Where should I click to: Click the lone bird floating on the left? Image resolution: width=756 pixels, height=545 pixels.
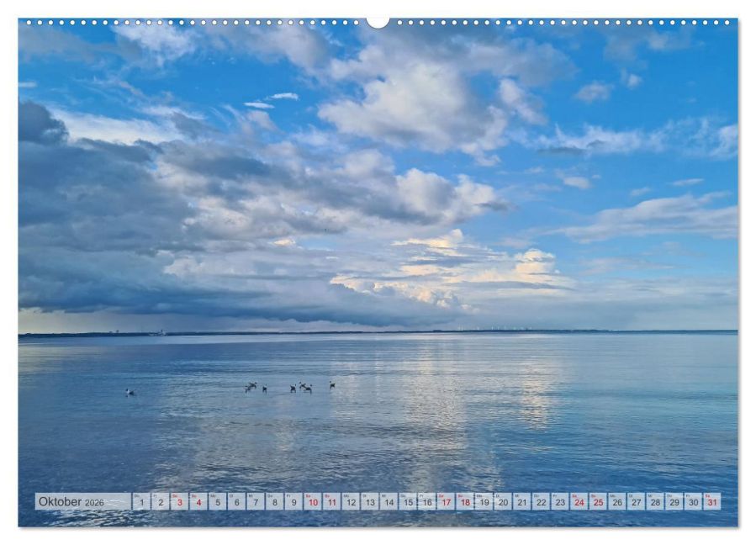[130, 392]
